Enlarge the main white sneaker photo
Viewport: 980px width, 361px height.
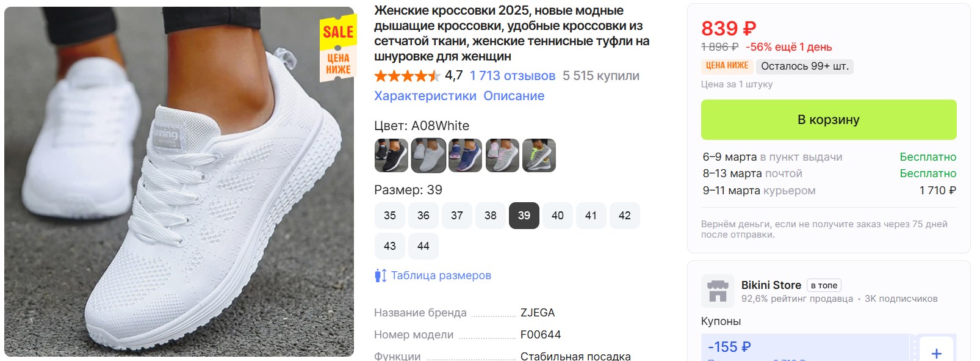click(x=179, y=181)
